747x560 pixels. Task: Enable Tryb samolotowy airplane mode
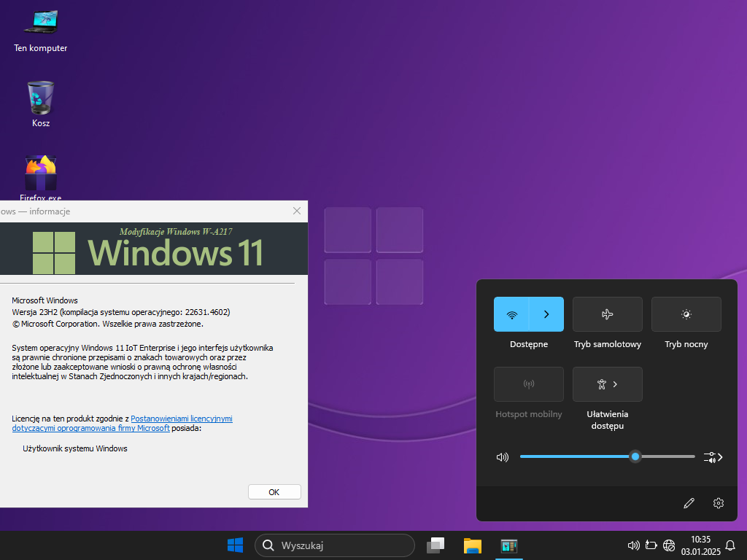pos(607,314)
